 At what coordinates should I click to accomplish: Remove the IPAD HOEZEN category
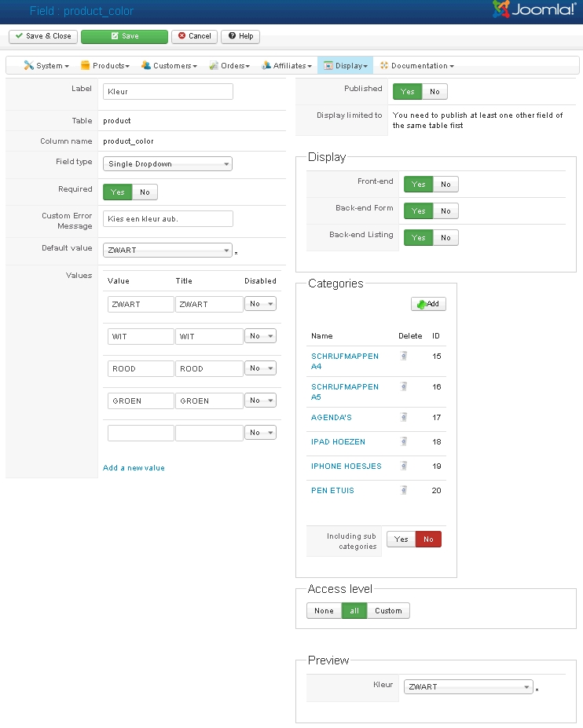coord(404,441)
